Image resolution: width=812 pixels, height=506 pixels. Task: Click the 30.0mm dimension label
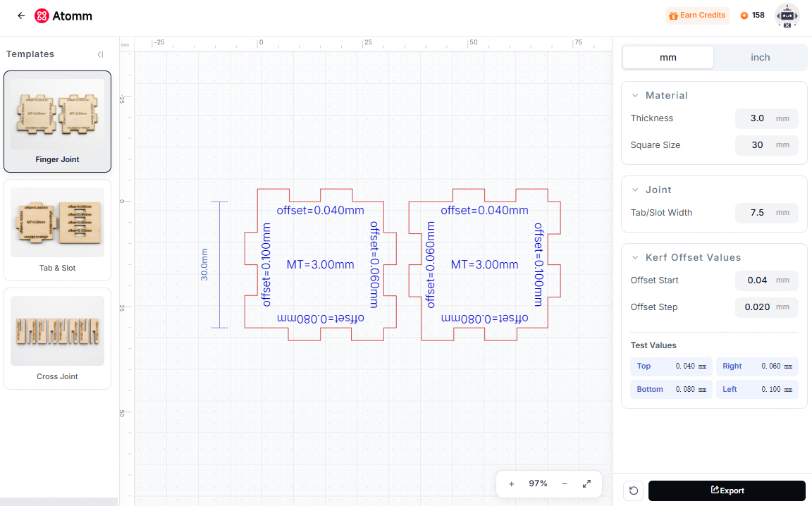click(x=204, y=265)
